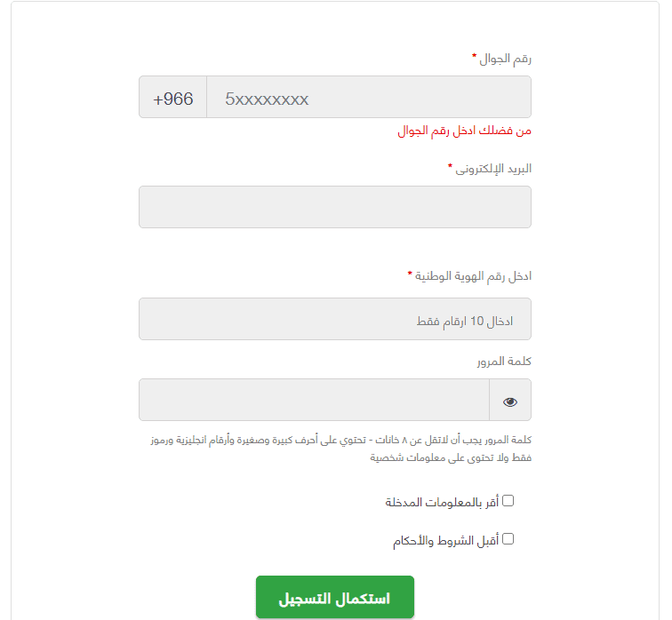Screen dimensions: 672x620
Task: Click the password requirements hint text
Action: 341,449
